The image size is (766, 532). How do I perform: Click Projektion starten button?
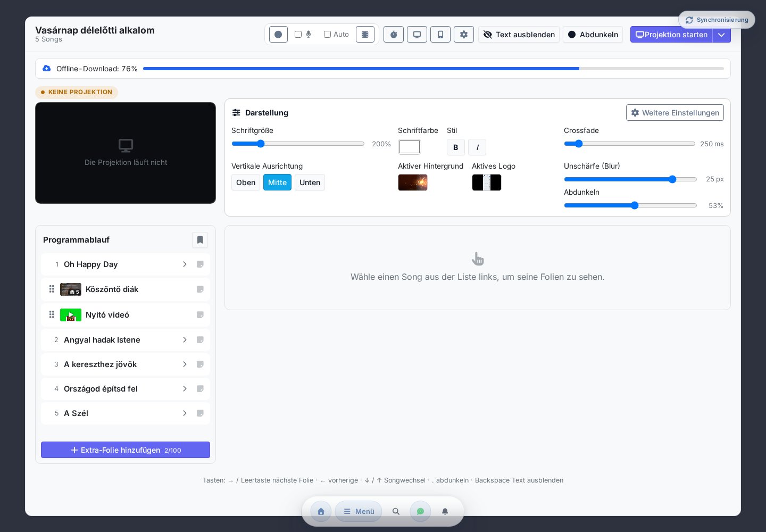(x=671, y=35)
